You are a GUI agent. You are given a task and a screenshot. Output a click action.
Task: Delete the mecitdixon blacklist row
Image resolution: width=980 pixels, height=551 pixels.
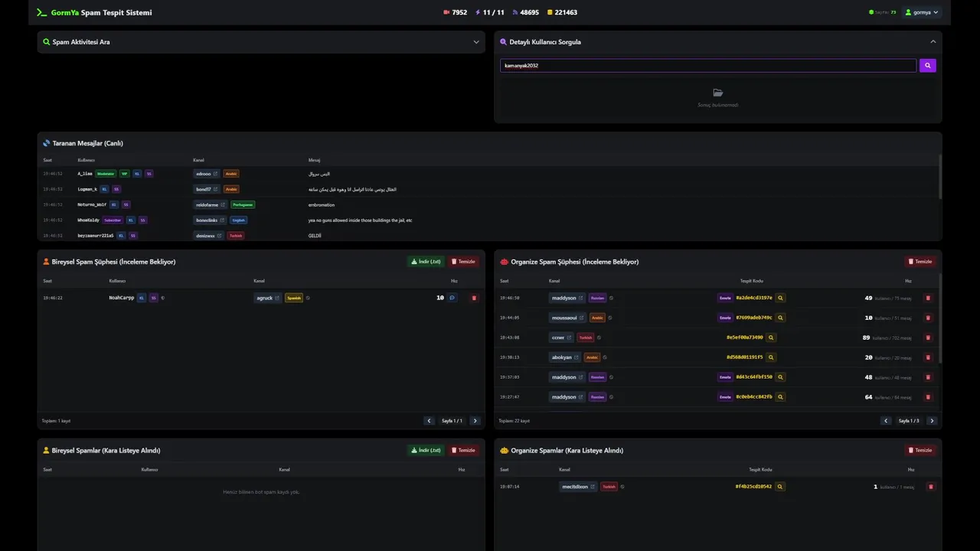click(931, 486)
